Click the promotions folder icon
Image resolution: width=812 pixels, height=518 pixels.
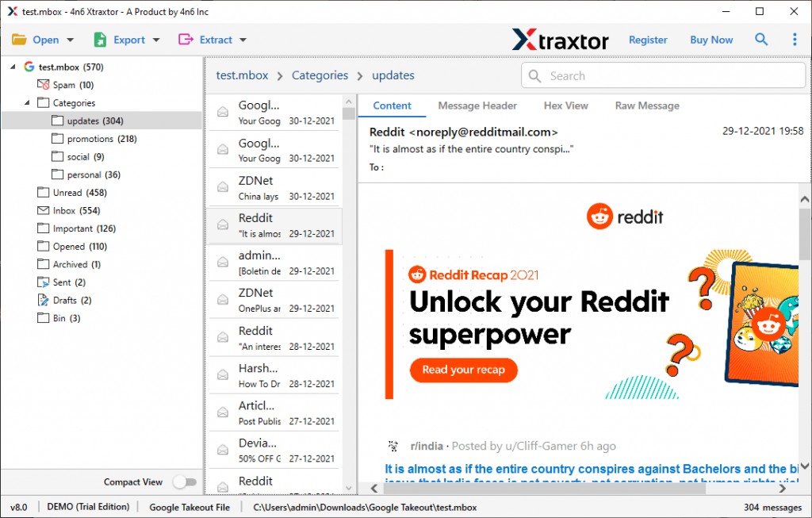[57, 138]
